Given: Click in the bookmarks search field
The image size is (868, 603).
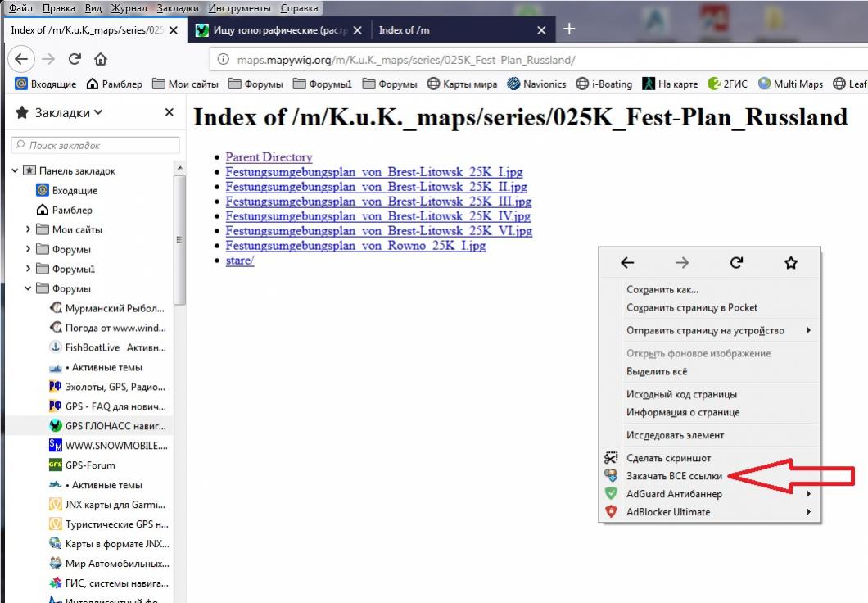Looking at the screenshot, I should click(96, 145).
